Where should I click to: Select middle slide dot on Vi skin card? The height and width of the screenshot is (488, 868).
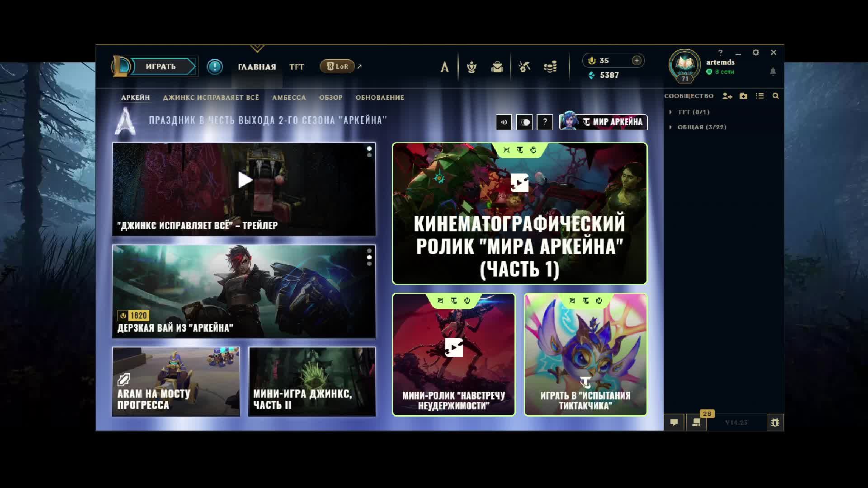tap(369, 257)
